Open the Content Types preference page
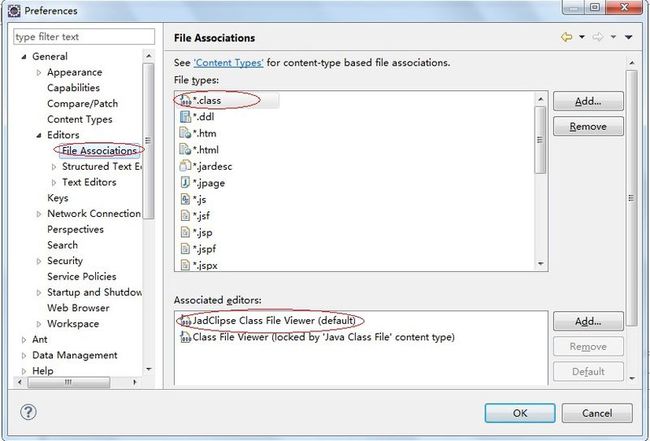The height and width of the screenshot is (441, 650). pyautogui.click(x=80, y=119)
